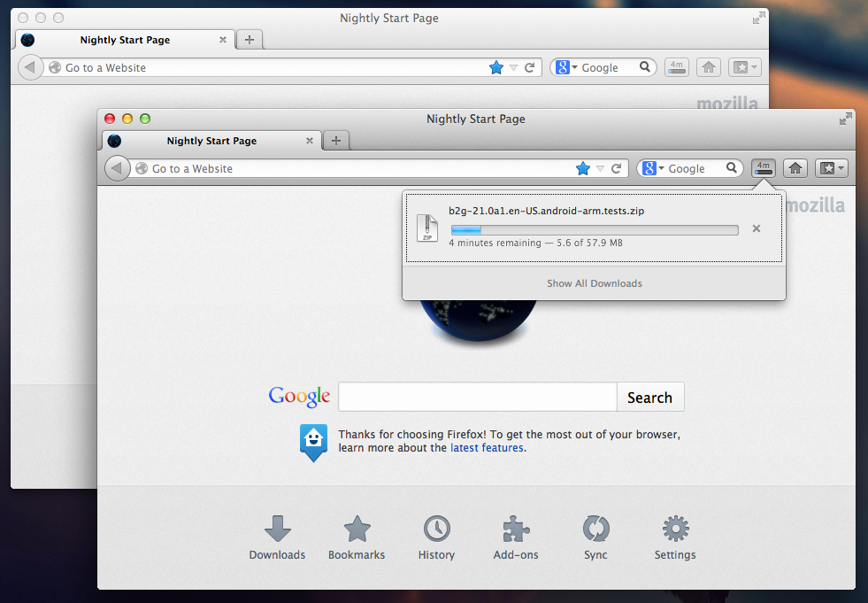
Task: Close the front window with the red button
Action: (x=110, y=119)
